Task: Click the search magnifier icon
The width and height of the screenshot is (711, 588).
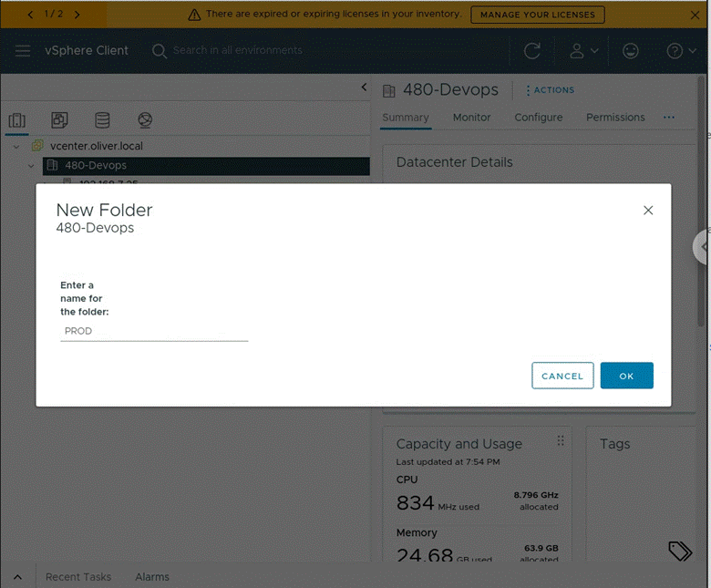Action: [x=160, y=51]
